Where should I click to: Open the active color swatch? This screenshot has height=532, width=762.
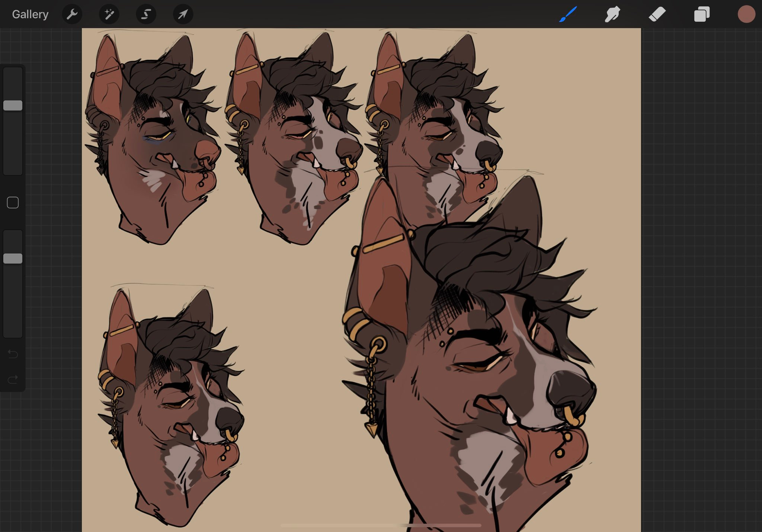click(746, 14)
